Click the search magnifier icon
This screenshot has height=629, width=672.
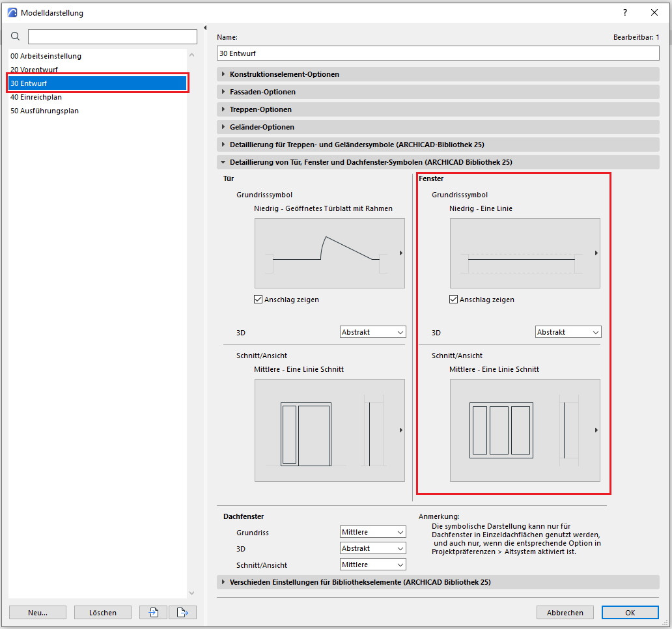point(16,36)
